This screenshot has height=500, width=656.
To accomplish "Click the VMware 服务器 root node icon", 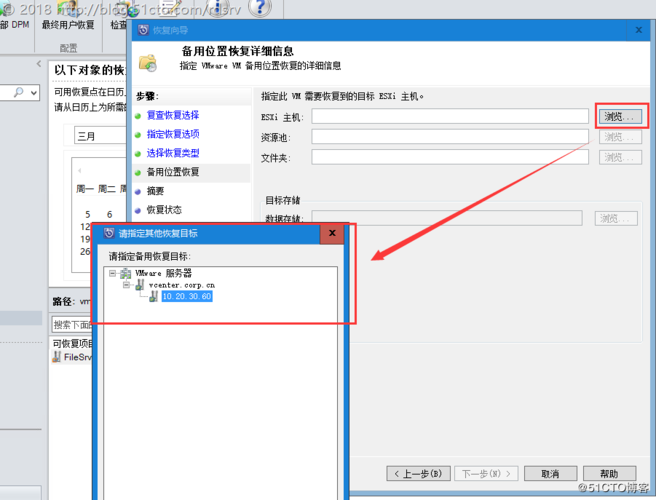I will point(125,272).
